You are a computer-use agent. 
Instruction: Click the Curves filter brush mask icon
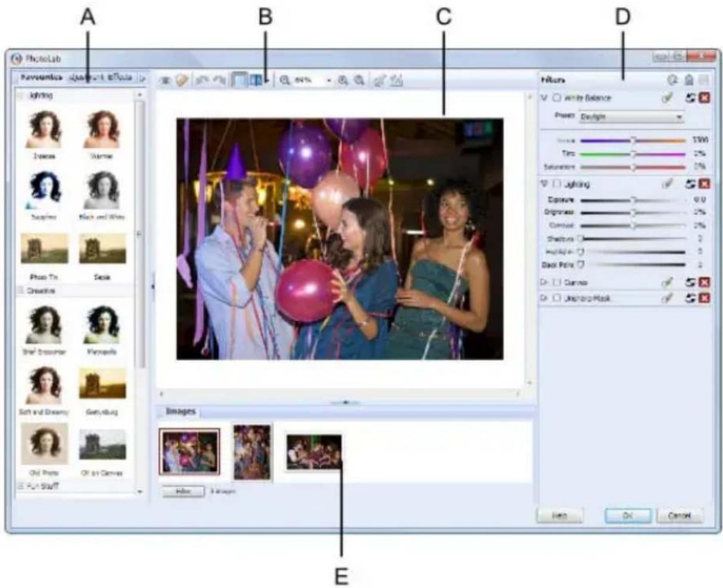click(668, 282)
